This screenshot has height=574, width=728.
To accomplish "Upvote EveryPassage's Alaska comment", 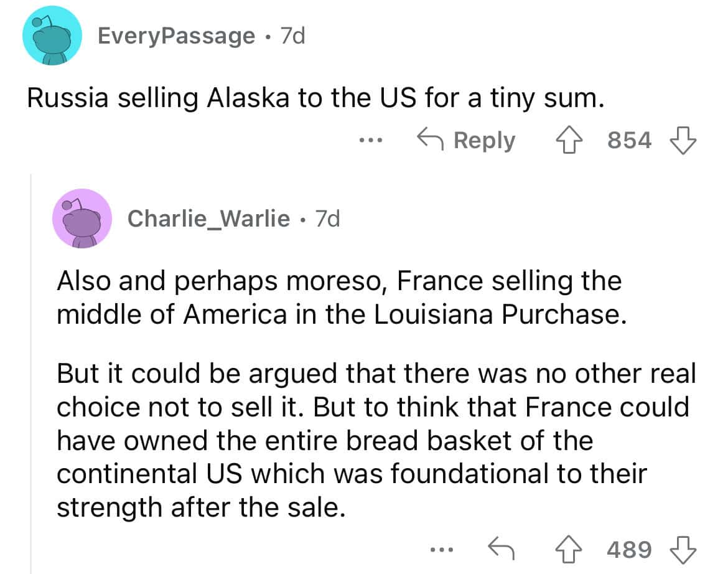I will (571, 140).
